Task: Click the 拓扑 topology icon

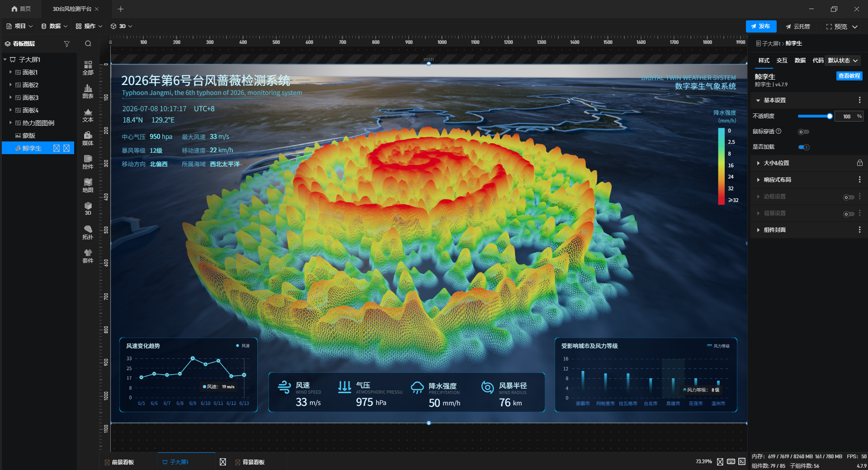Action: [88, 232]
